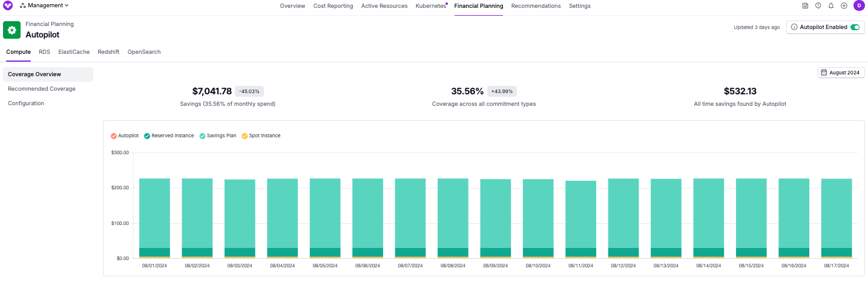
Task: Click the 08/05/2024 Reserved Instance bar segment
Action: 325,252
